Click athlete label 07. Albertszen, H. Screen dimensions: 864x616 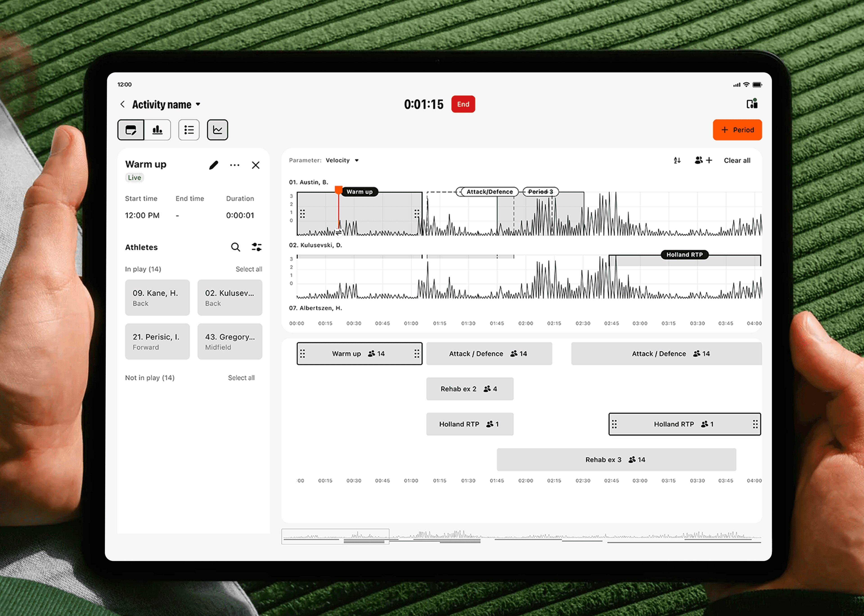tap(315, 308)
